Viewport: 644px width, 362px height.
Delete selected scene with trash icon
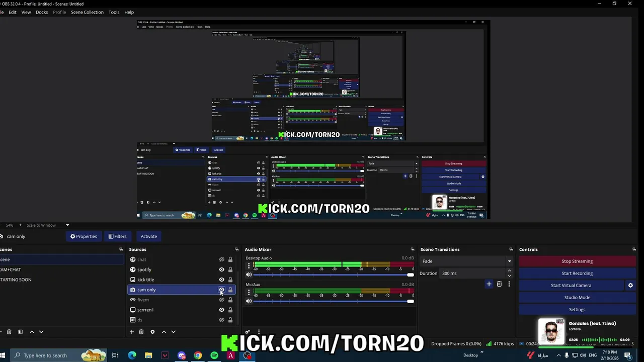(9, 332)
